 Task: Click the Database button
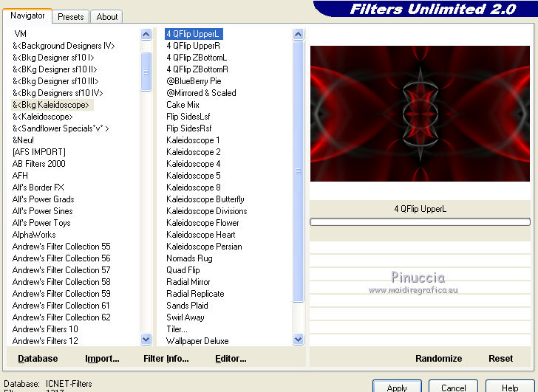(38, 359)
